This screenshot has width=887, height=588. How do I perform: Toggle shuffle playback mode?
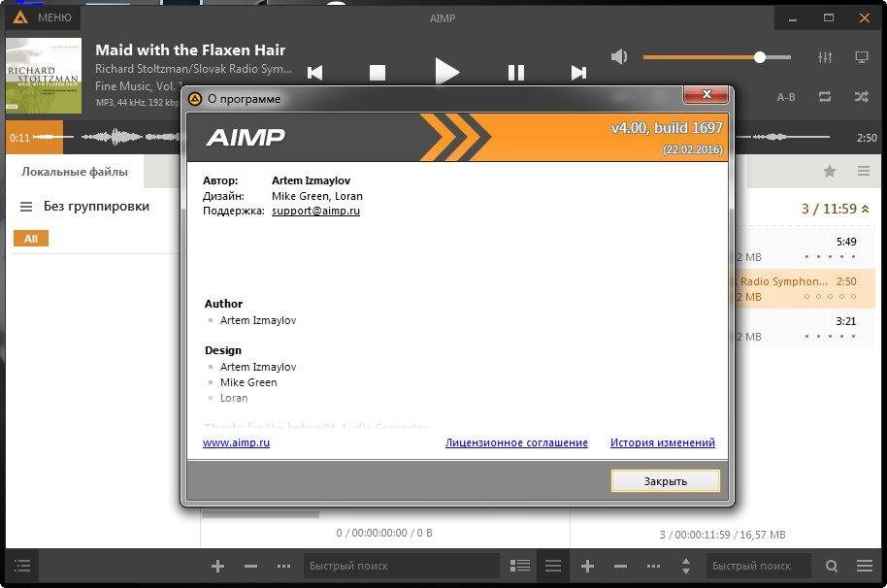tap(862, 97)
